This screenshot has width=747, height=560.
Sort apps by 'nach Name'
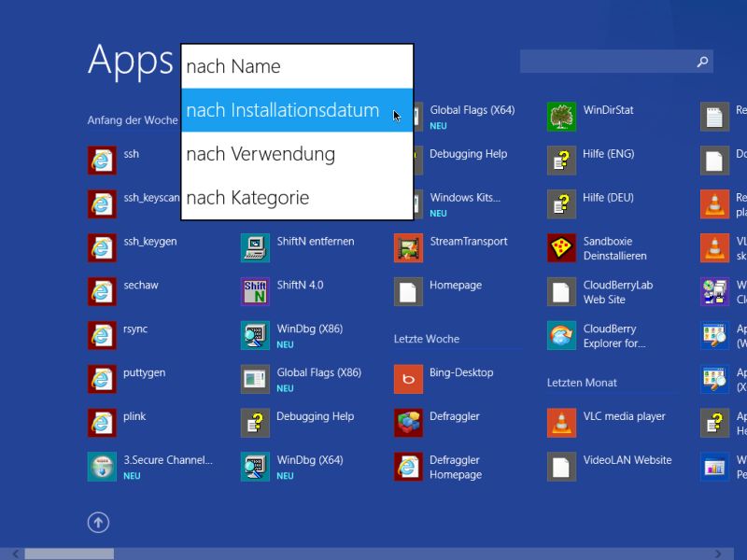tap(297, 66)
